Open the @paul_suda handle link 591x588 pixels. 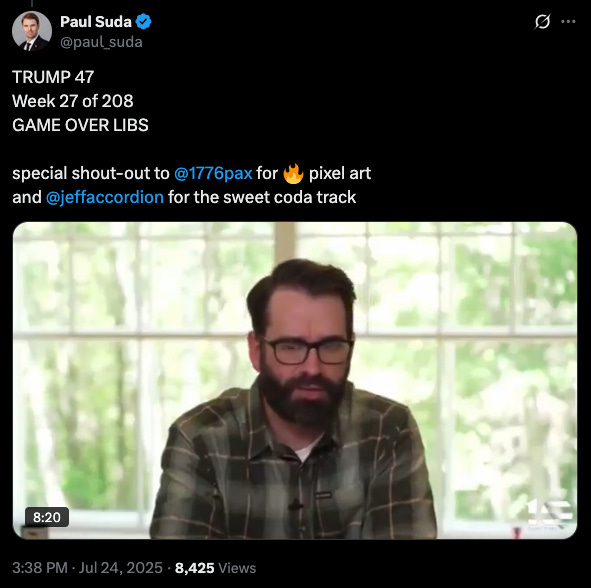101,42
